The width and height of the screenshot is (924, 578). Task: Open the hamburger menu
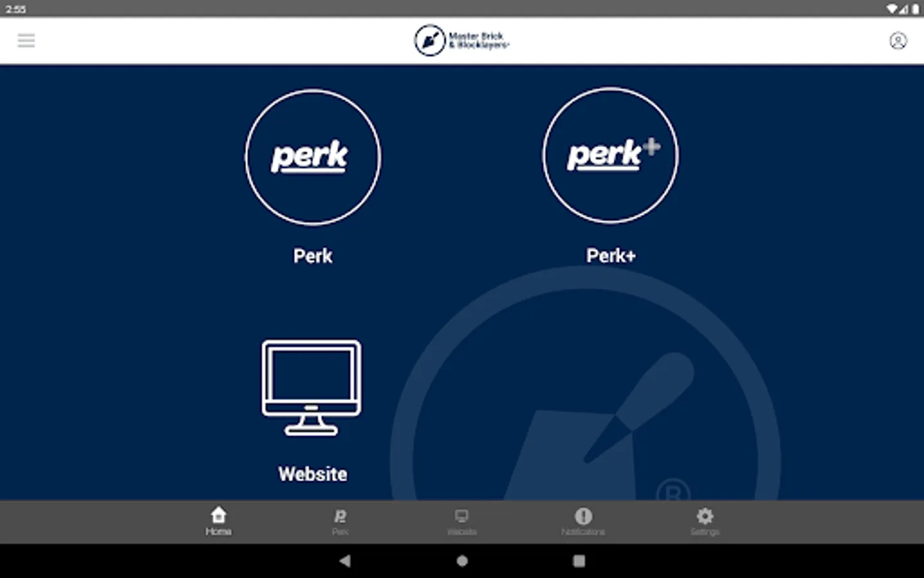pos(26,41)
